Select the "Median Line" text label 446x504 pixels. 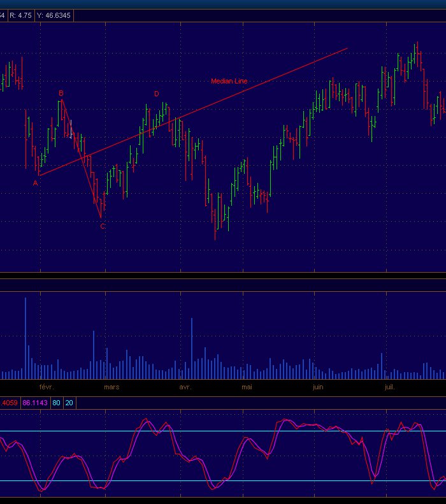(229, 82)
